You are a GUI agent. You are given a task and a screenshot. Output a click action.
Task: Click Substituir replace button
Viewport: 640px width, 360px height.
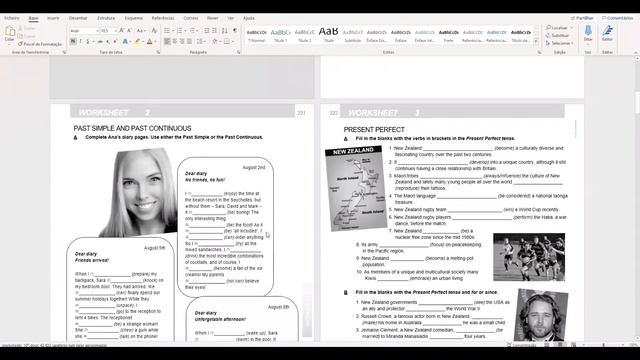(558, 36)
